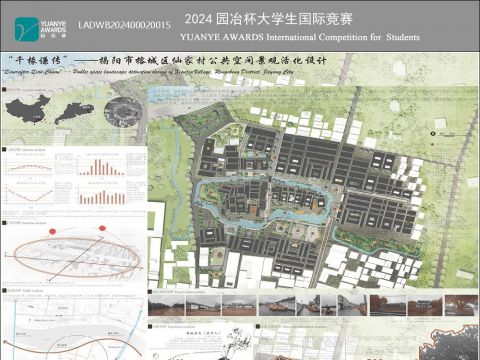Click the red sun marker nearest the Insolation analysis heading
The width and height of the screenshot is (480, 360).
[53, 231]
